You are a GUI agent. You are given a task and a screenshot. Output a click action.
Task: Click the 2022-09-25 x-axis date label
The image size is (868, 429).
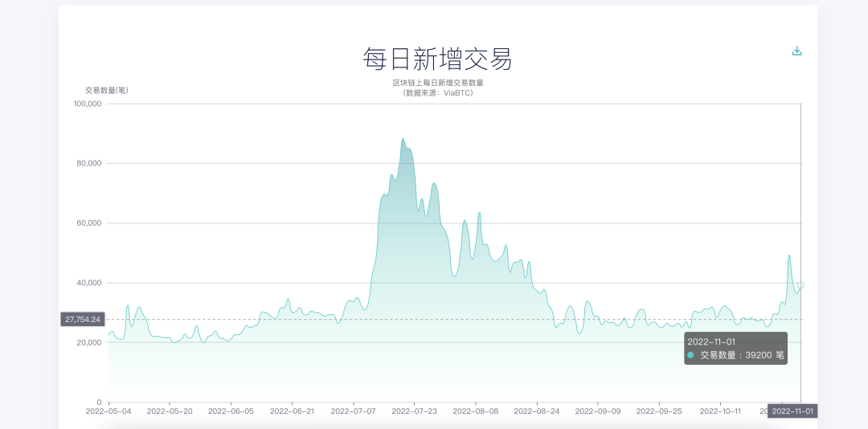pyautogui.click(x=659, y=411)
